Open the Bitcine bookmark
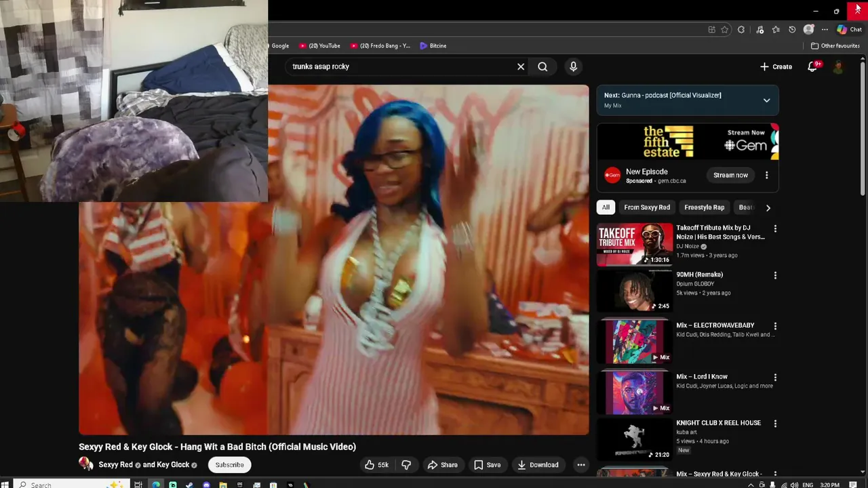The image size is (868, 488). point(433,46)
